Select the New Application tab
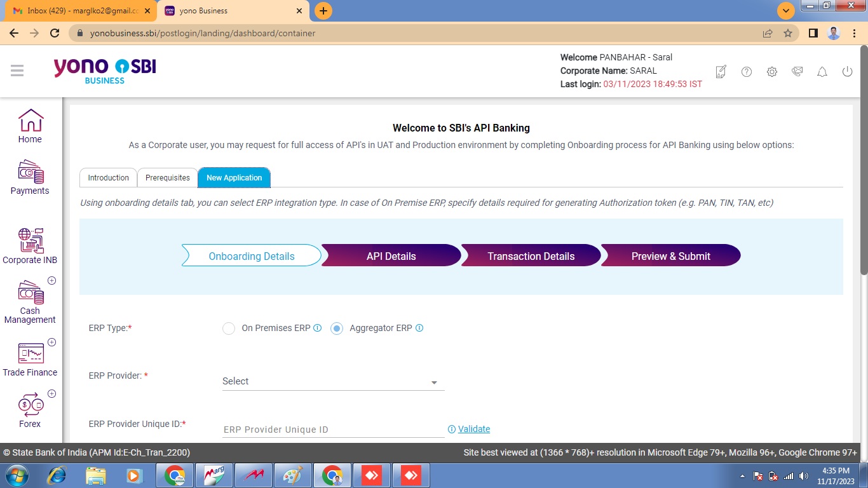 click(x=234, y=178)
